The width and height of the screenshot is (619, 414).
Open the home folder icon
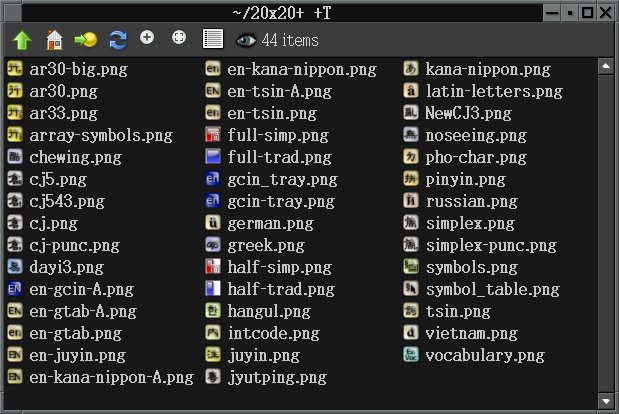(x=54, y=40)
